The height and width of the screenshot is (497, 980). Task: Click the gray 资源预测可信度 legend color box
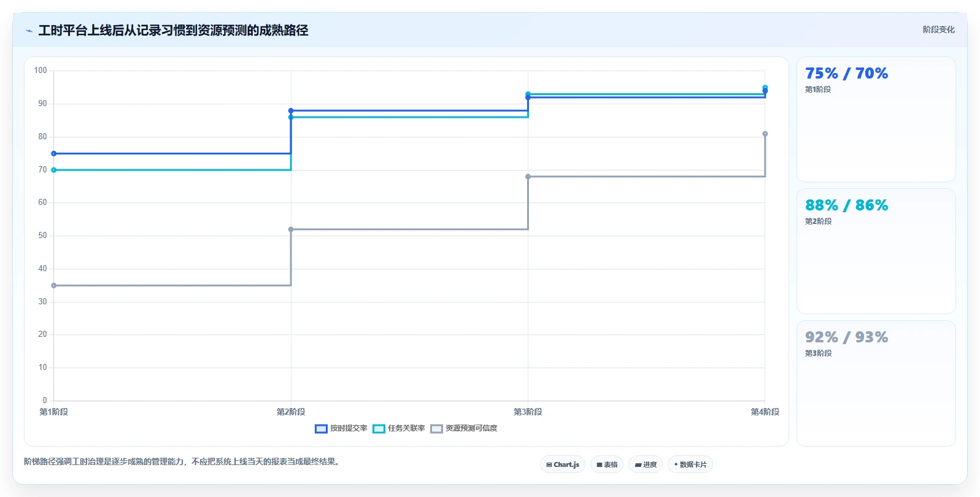click(436, 428)
